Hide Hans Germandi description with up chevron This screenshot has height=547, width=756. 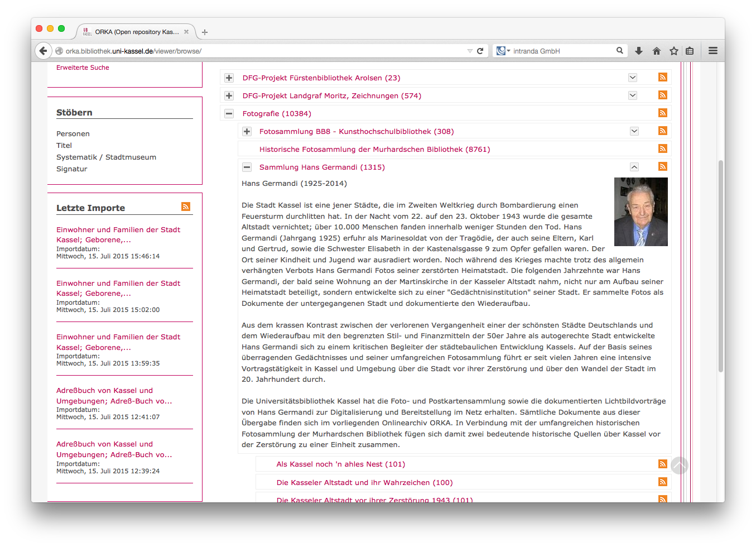(x=634, y=167)
